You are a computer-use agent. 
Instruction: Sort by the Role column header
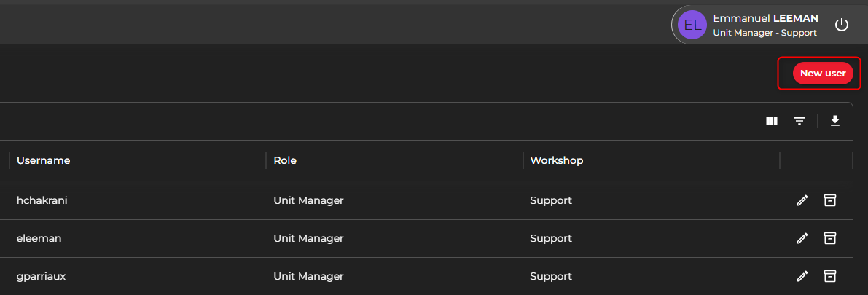284,160
